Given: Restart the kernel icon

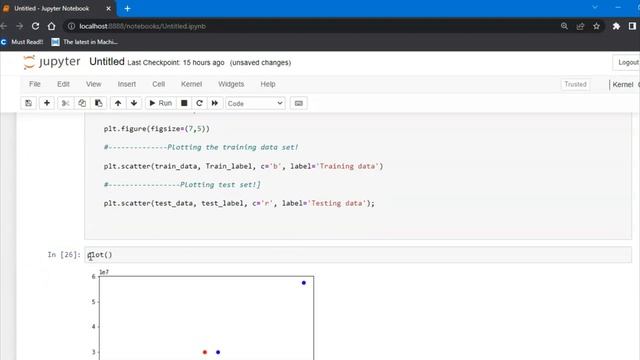Looking at the screenshot, I should 199,103.
